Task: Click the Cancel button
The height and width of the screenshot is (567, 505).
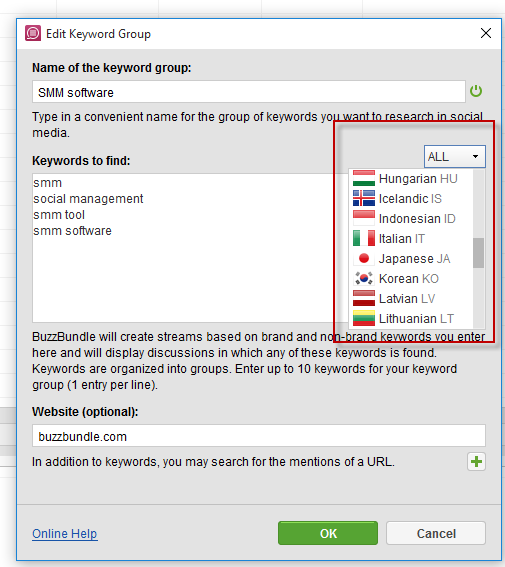Action: coord(436,533)
